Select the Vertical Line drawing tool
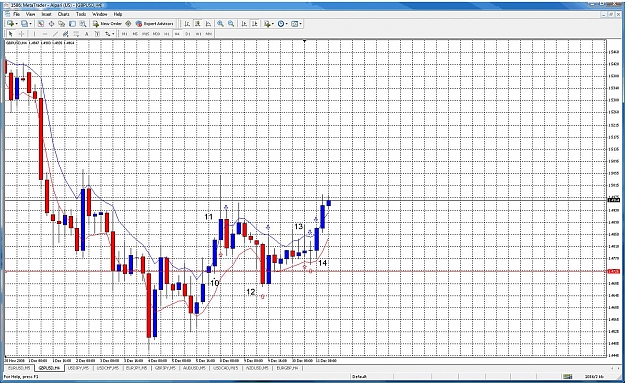This screenshot has width=625, height=383. 34,34
